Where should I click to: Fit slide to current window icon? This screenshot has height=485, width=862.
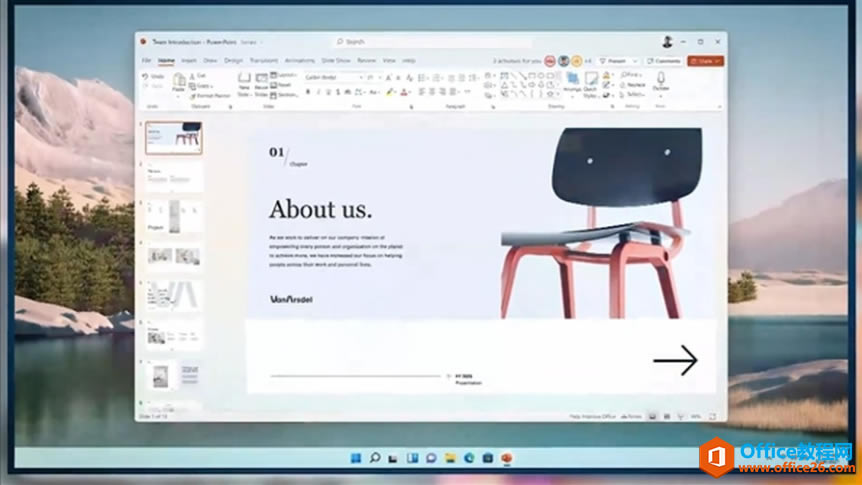712,417
